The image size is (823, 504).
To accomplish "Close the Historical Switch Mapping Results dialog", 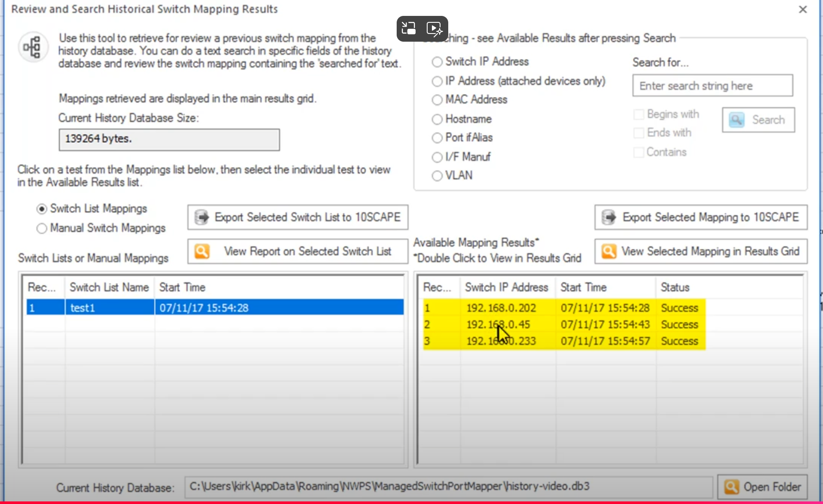I will point(803,9).
